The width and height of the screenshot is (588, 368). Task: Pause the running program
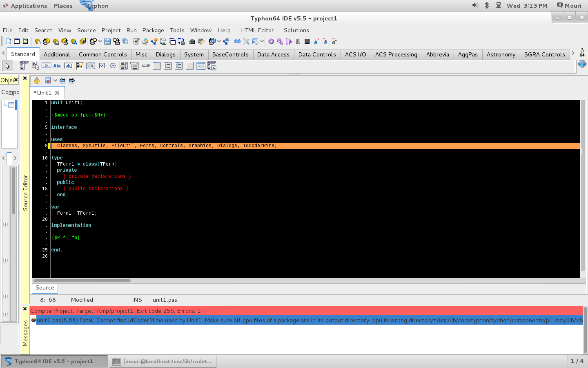pos(298,41)
